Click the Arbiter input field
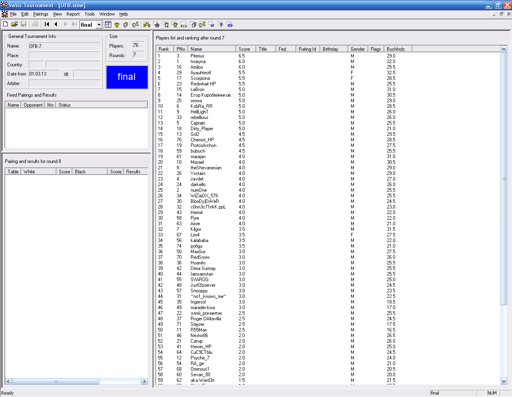 click(64, 83)
